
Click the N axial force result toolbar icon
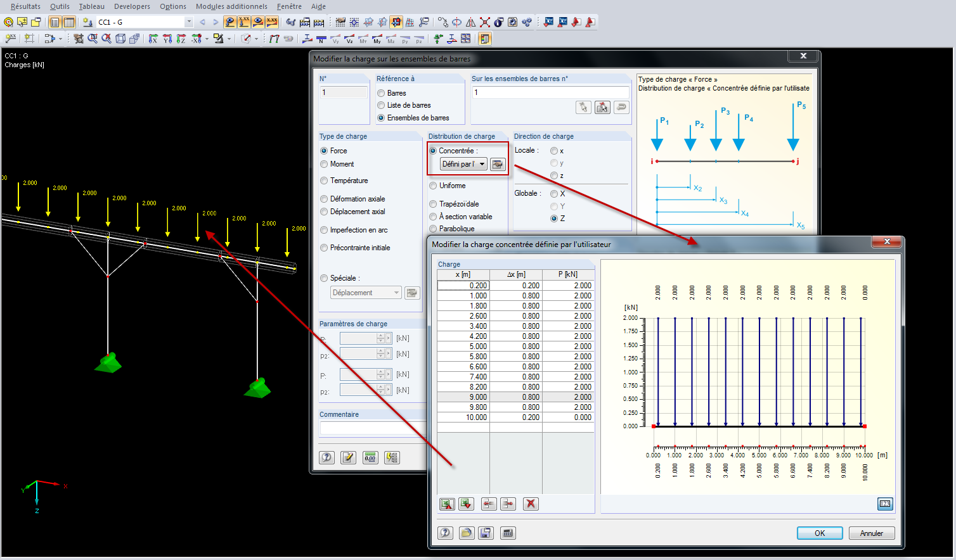[x=321, y=39]
